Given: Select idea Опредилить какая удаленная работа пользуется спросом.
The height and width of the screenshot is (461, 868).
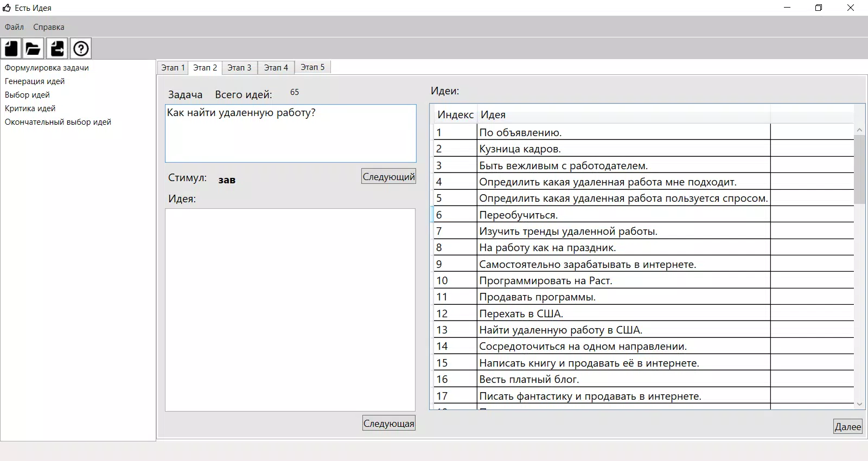Looking at the screenshot, I should point(643,198).
